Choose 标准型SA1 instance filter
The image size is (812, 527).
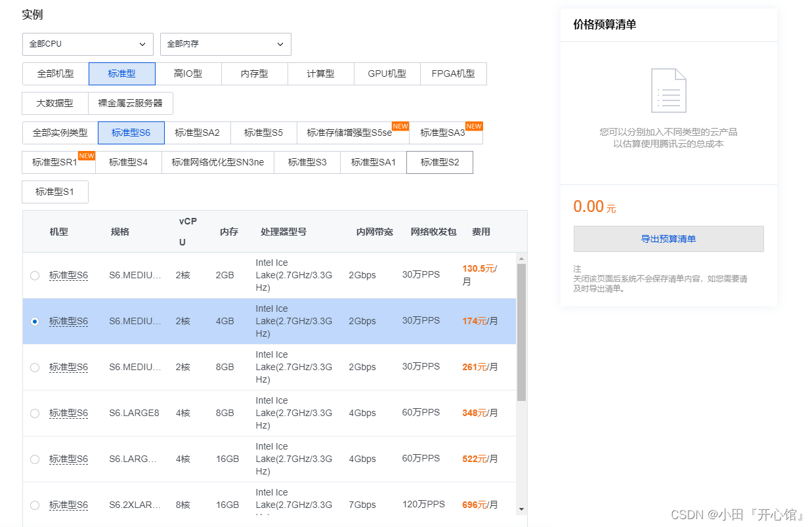coord(374,162)
